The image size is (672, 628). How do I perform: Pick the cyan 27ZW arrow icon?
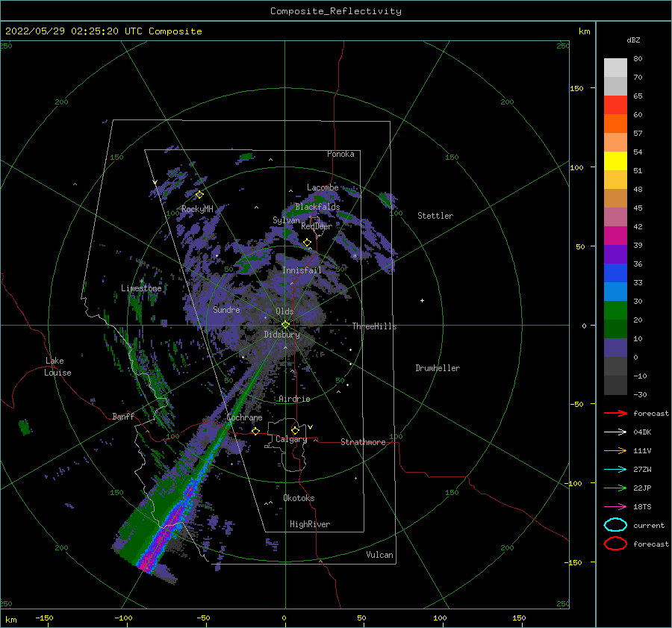pos(615,470)
